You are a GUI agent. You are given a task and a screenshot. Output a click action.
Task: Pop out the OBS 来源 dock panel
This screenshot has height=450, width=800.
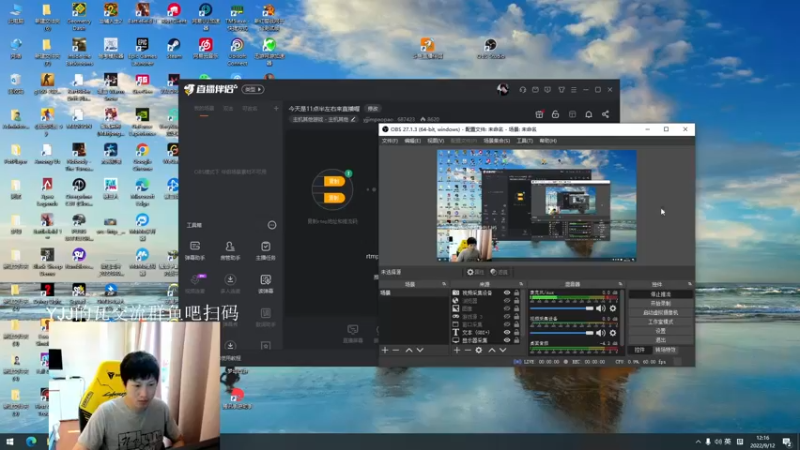click(521, 284)
